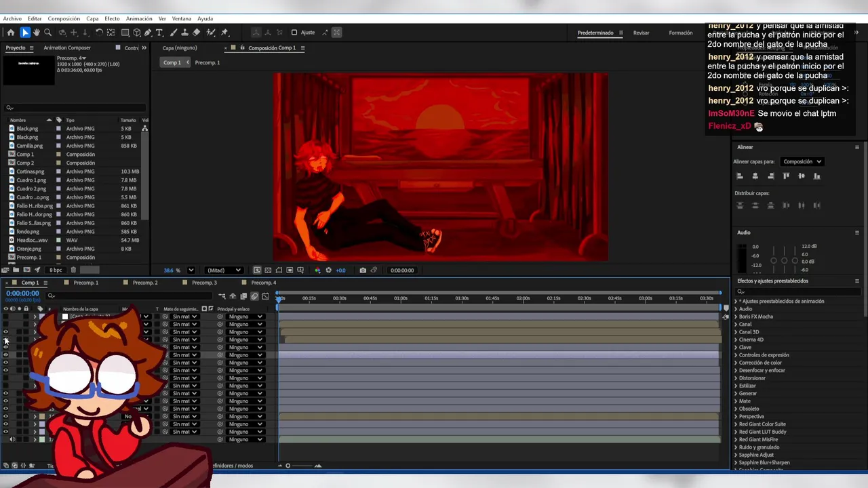Switch to Revisar workspace
The height and width of the screenshot is (488, 868).
point(641,33)
